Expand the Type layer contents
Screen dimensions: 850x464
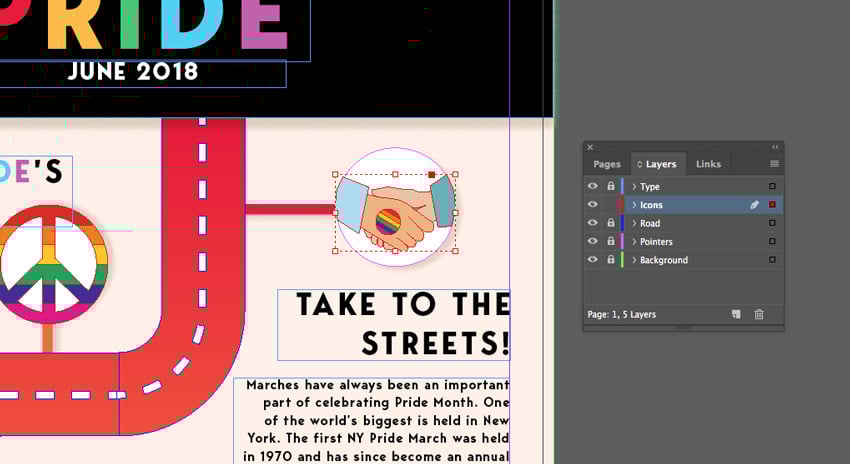point(634,186)
